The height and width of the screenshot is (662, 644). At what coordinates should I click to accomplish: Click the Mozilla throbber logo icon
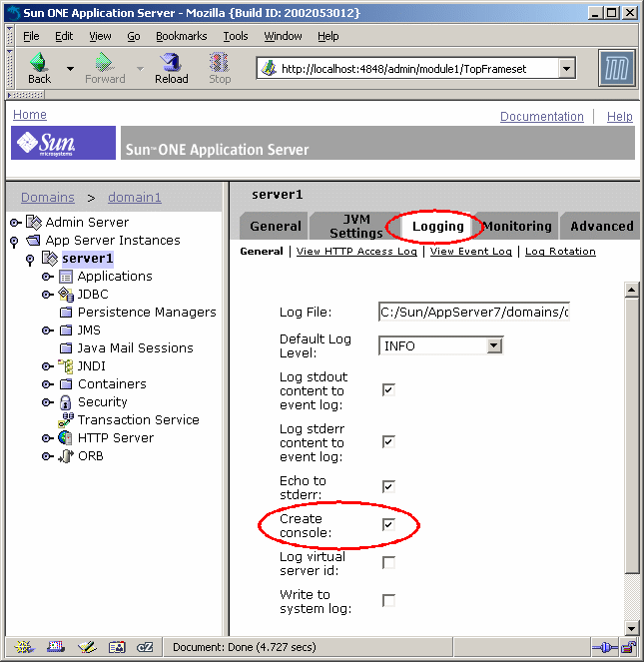pos(617,68)
